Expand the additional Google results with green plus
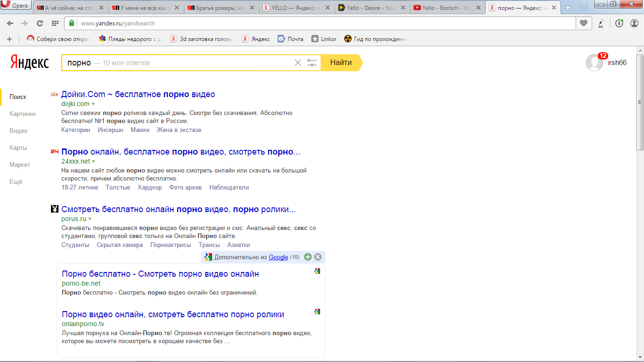Viewport: 644px width, 362px height. point(308,257)
